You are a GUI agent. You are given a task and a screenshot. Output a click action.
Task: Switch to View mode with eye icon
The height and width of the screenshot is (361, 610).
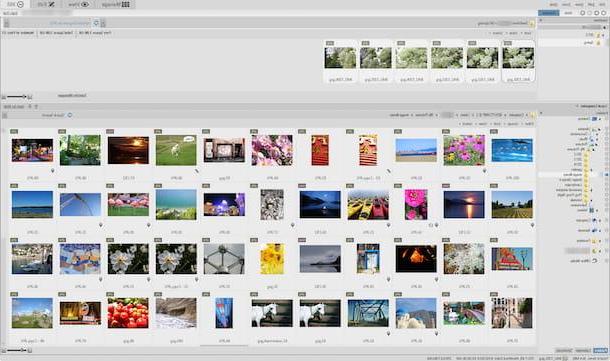(78, 4)
